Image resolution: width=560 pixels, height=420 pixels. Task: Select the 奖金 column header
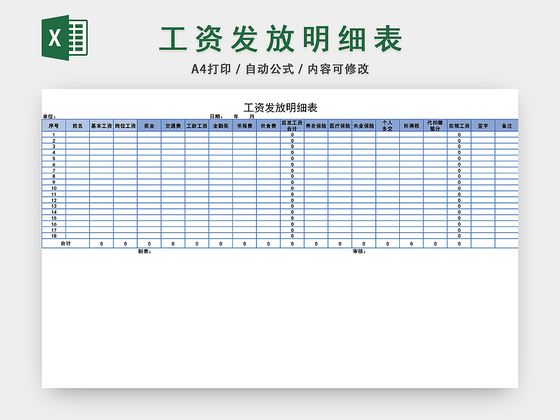point(149,126)
